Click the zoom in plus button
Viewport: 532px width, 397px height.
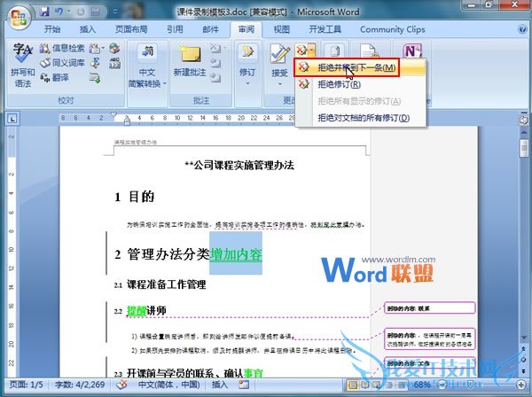[521, 385]
